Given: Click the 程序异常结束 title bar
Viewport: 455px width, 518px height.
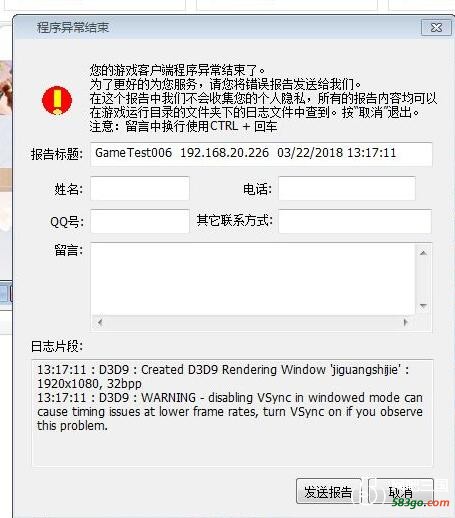Looking at the screenshot, I should [x=217, y=27].
